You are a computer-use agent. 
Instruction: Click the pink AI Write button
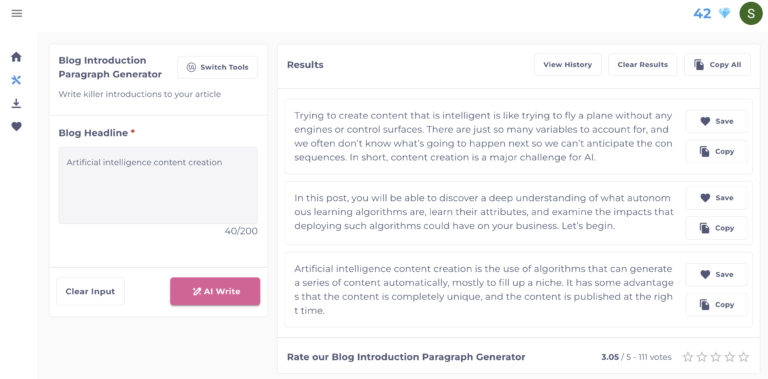[215, 291]
